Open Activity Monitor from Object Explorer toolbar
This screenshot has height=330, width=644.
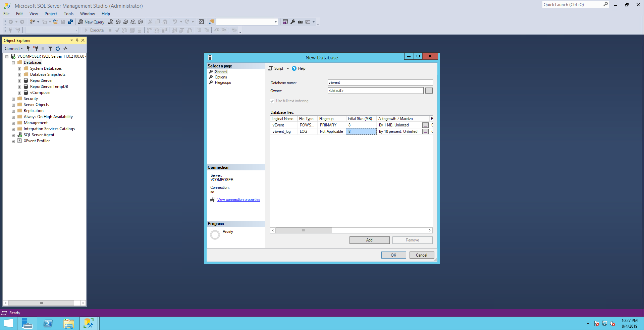coord(65,49)
